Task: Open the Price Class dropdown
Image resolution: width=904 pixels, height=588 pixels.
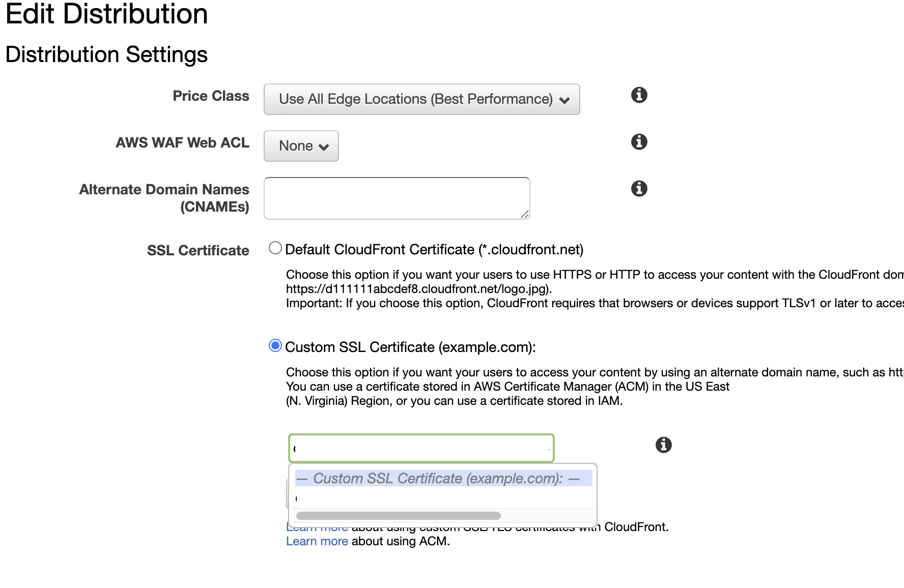Action: [x=421, y=99]
